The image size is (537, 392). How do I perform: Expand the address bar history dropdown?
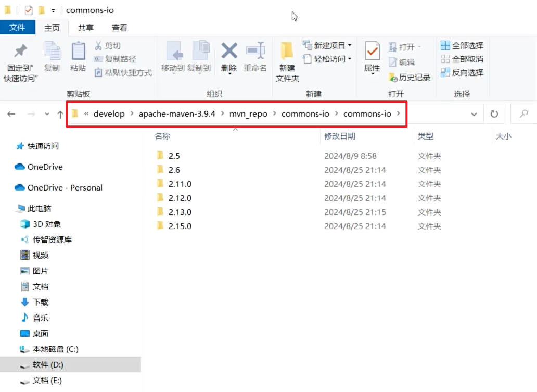tap(474, 114)
